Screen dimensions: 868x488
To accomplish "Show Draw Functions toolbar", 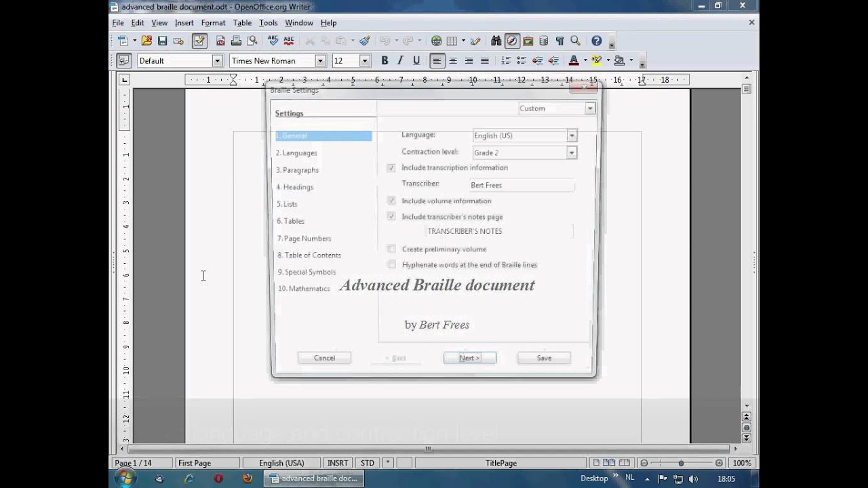I will tap(475, 41).
